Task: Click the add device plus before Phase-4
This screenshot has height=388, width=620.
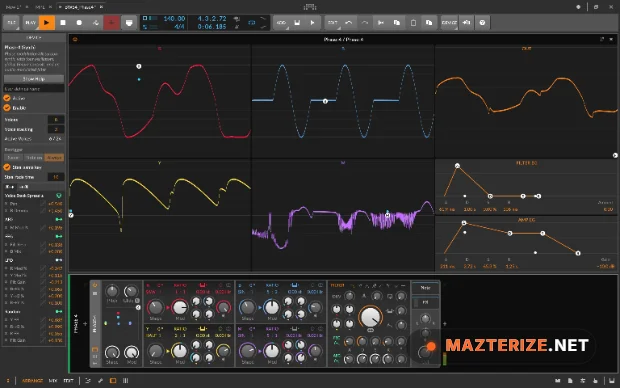Action: click(85, 324)
